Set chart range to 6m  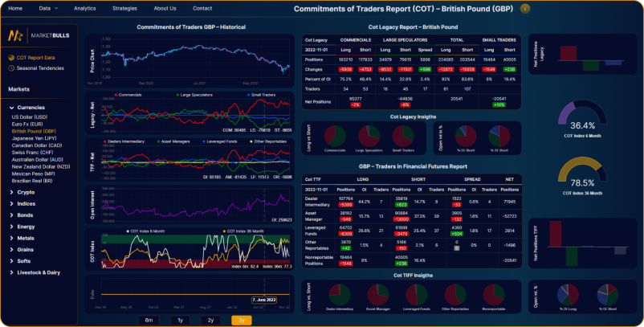pyautogui.click(x=149, y=320)
